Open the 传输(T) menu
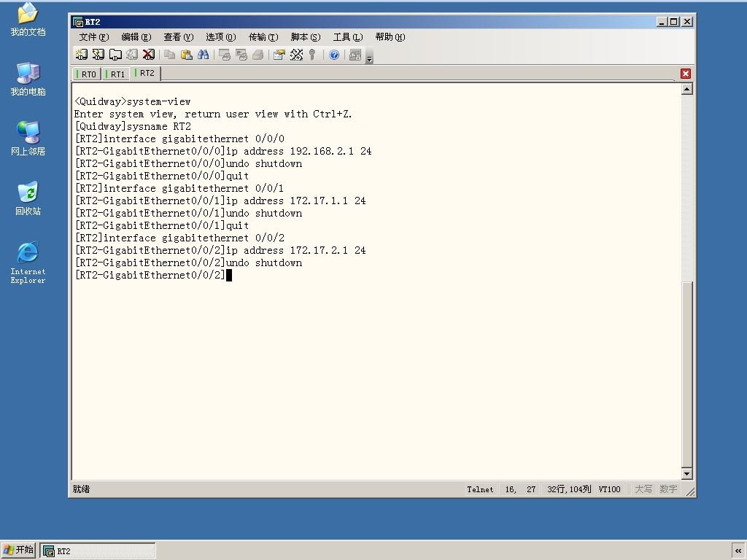Image resolution: width=747 pixels, height=560 pixels. [x=263, y=37]
